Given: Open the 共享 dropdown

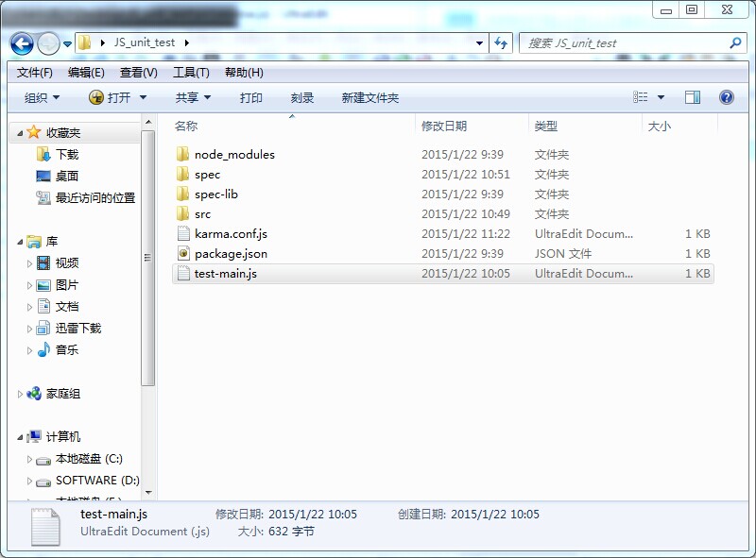Looking at the screenshot, I should pos(193,98).
